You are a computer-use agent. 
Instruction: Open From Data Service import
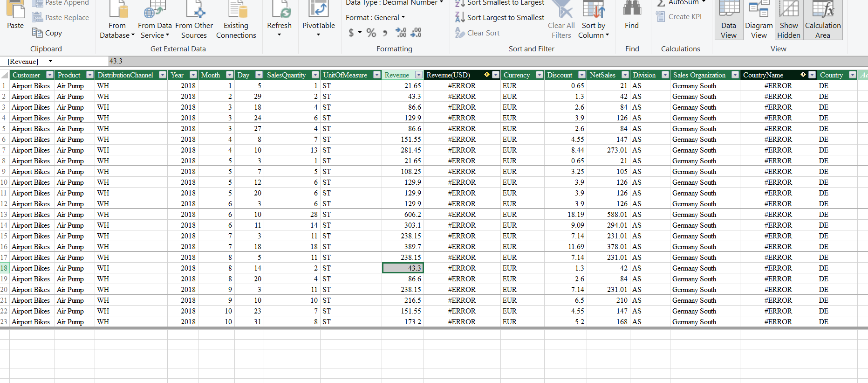point(155,20)
